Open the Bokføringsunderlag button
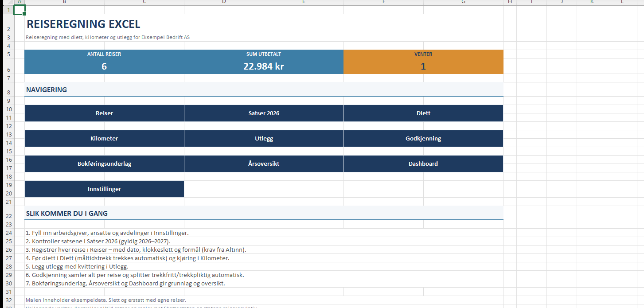 (104, 164)
